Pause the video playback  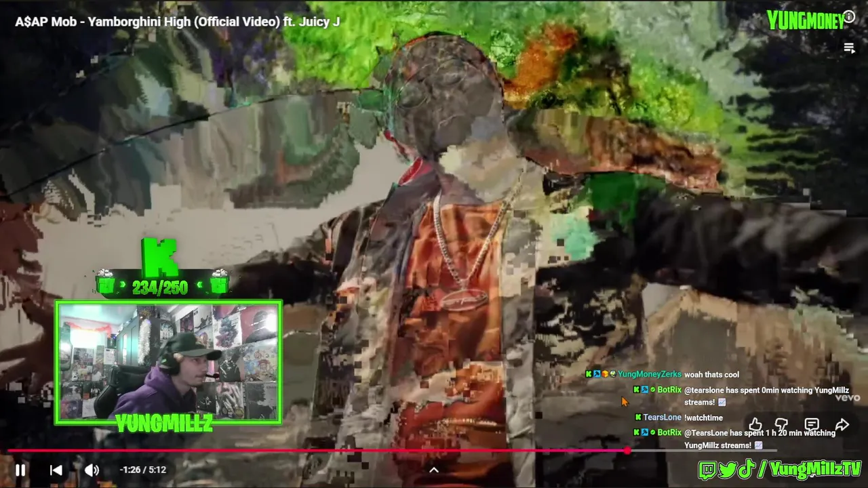click(x=20, y=470)
